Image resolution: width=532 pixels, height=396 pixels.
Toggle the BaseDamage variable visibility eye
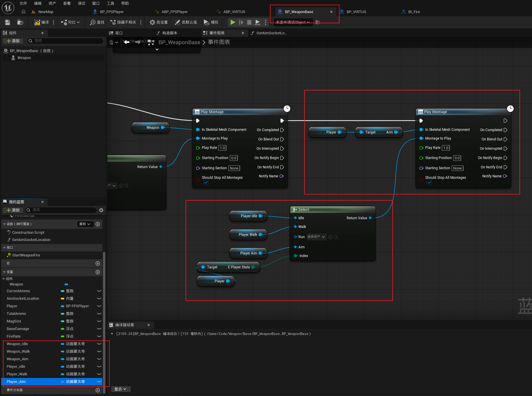point(99,329)
